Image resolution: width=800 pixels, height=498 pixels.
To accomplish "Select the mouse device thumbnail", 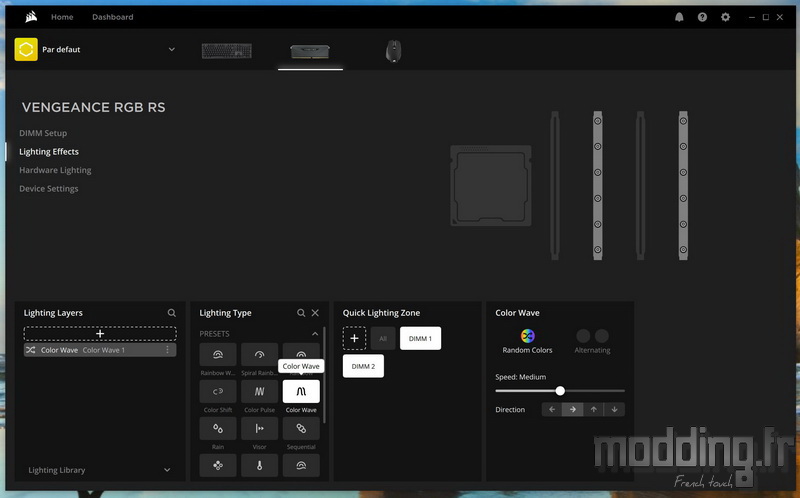I will point(393,51).
